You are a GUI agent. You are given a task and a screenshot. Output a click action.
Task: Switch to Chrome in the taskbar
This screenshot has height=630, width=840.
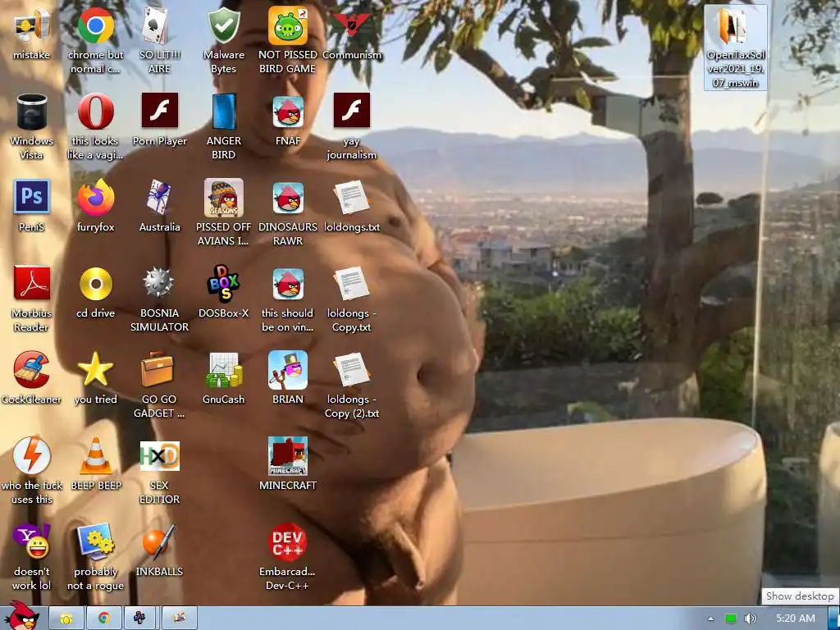104,619
